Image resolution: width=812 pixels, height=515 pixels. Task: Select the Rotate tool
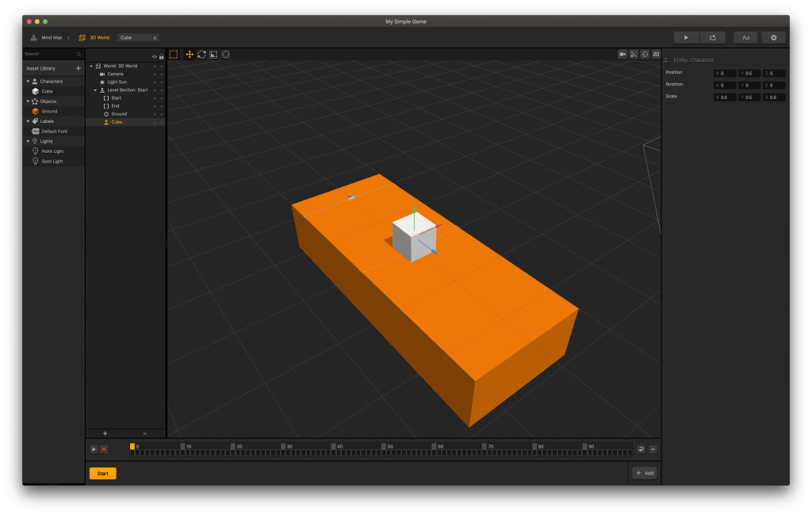click(201, 55)
